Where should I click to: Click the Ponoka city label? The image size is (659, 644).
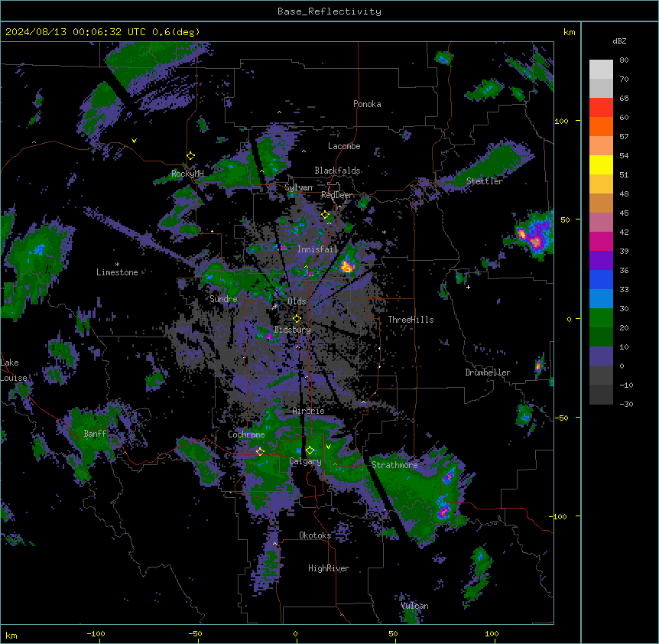(367, 104)
